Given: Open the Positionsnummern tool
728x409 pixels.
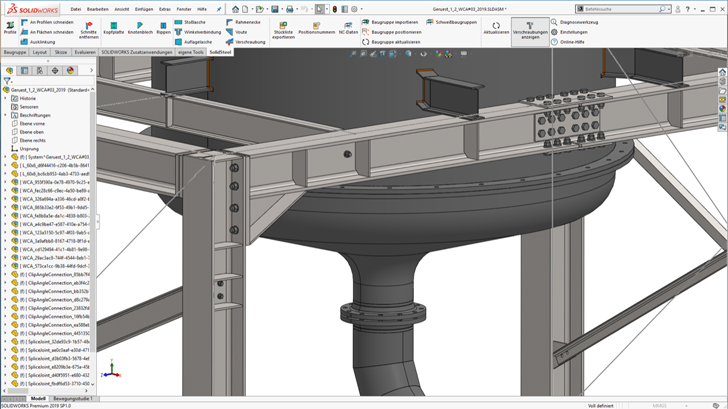Looking at the screenshot, I should coord(316,28).
